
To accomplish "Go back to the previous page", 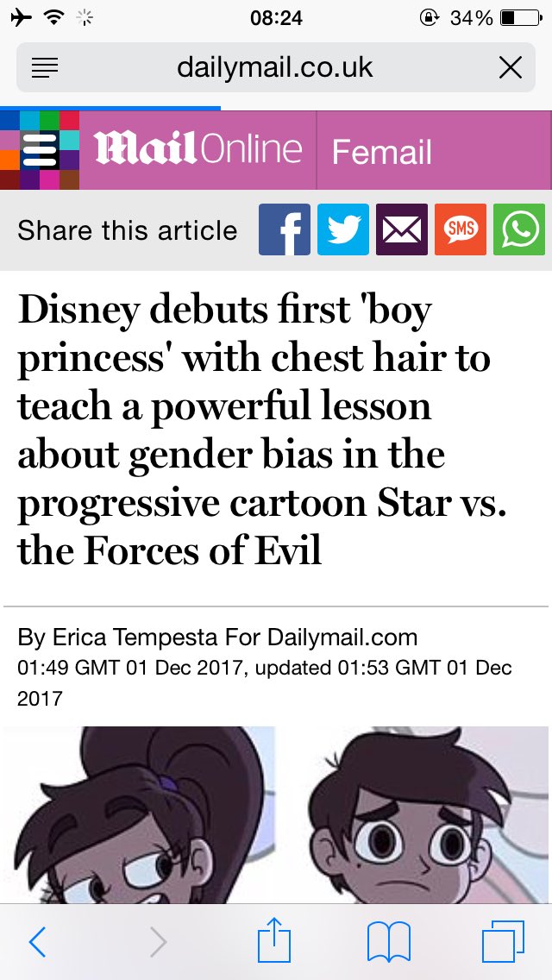I will point(37,942).
